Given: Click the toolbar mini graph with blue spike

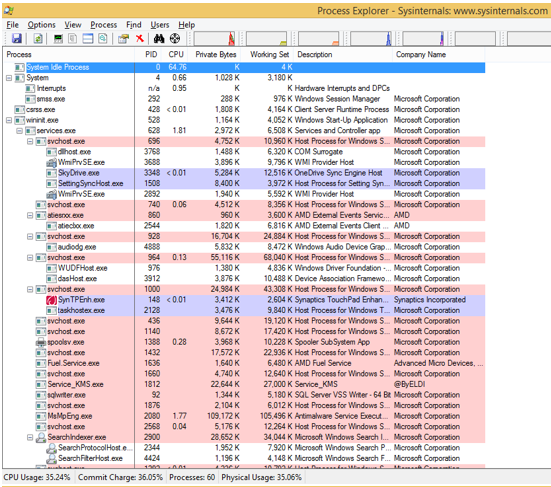Looking at the screenshot, I should pyautogui.click(x=371, y=39).
